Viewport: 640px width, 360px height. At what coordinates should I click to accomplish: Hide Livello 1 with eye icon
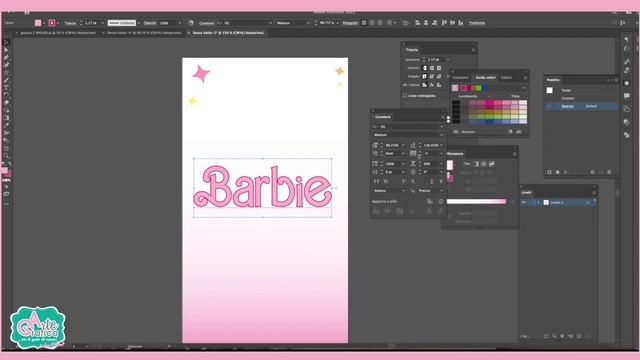click(524, 202)
